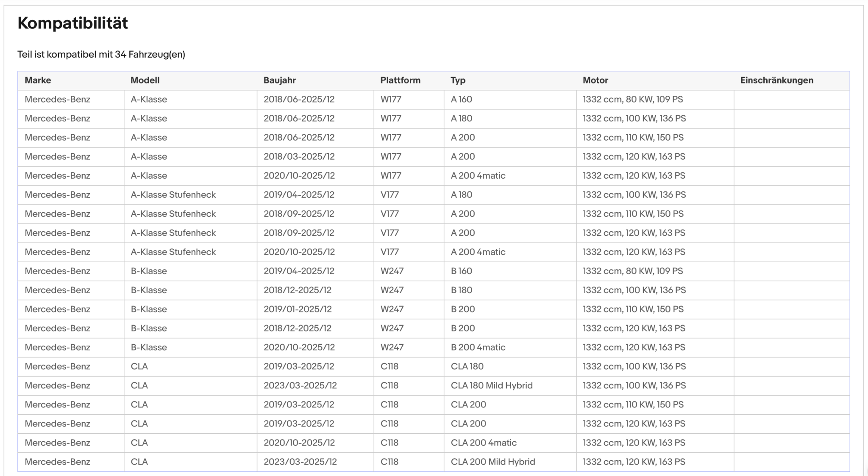Select the B 180 type cell
Image resolution: width=868 pixels, height=476 pixels.
click(x=510, y=290)
